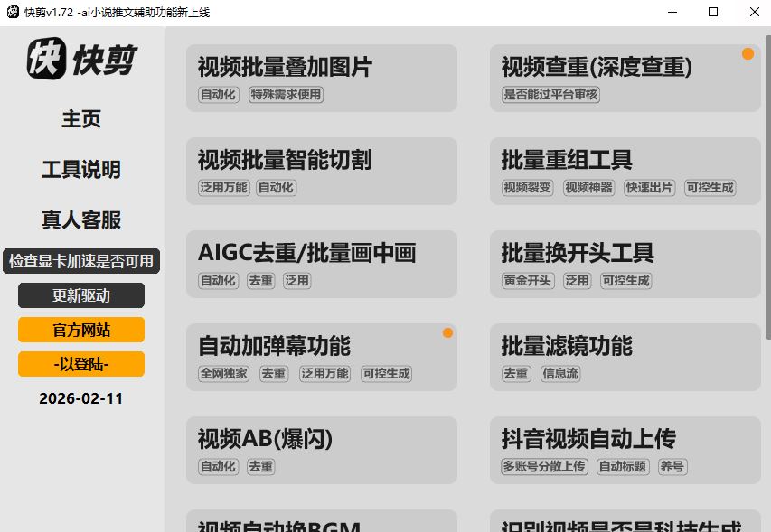The image size is (771, 532).
Task: Select the 批量重组工具 card
Action: pos(625,172)
